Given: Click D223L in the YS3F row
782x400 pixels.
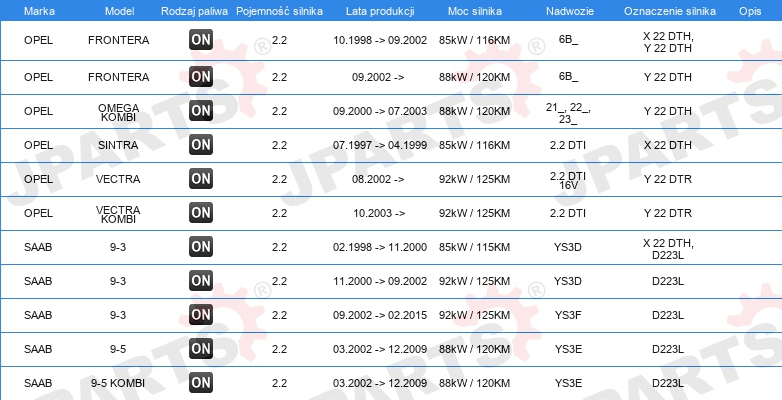Looking at the screenshot, I should pos(668,315).
